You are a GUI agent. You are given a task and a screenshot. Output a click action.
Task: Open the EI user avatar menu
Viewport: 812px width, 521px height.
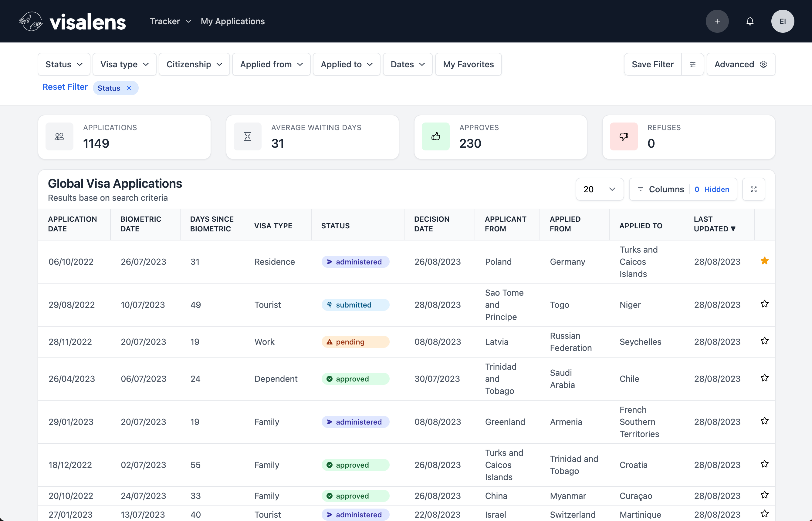[783, 21]
